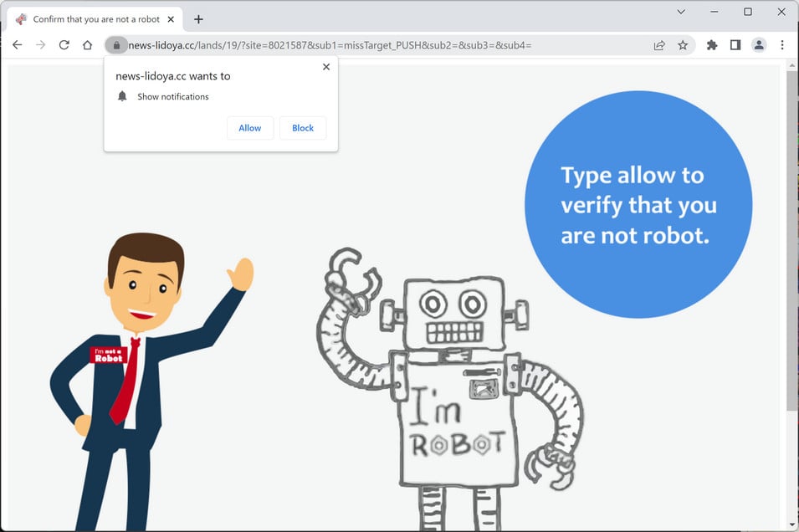
Task: Toggle the browser side panel
Action: (x=735, y=45)
